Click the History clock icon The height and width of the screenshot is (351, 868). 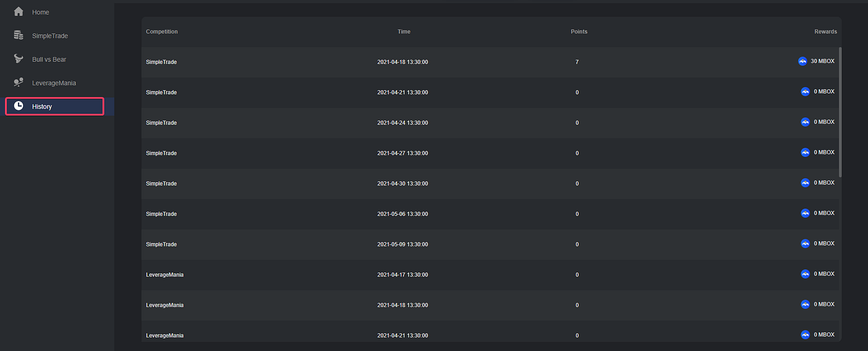pos(19,106)
